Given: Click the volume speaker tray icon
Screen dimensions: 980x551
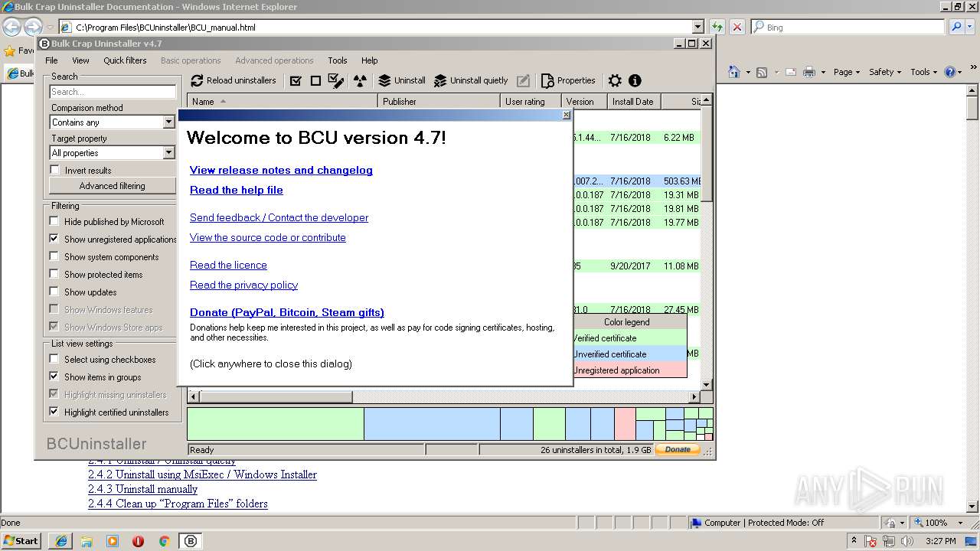Looking at the screenshot, I should coord(906,541).
